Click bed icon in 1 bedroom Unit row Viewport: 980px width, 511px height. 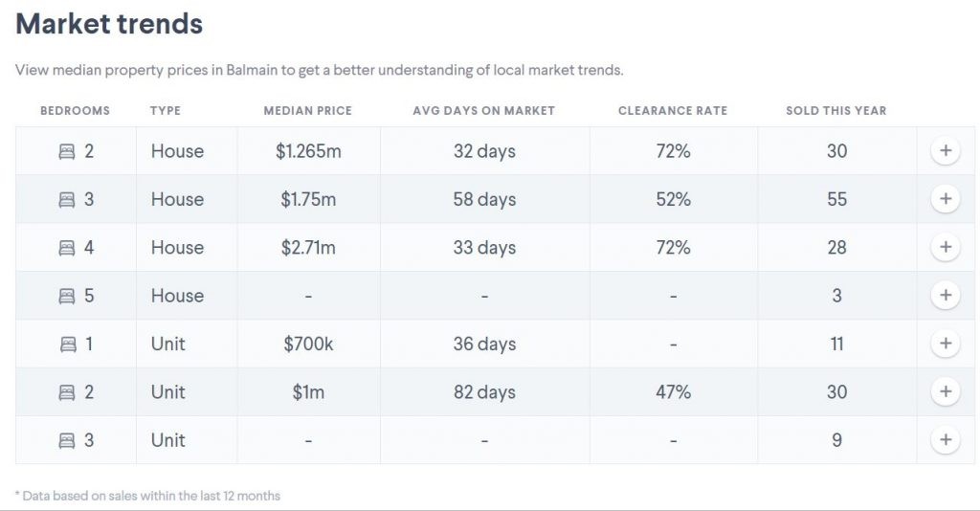67,344
